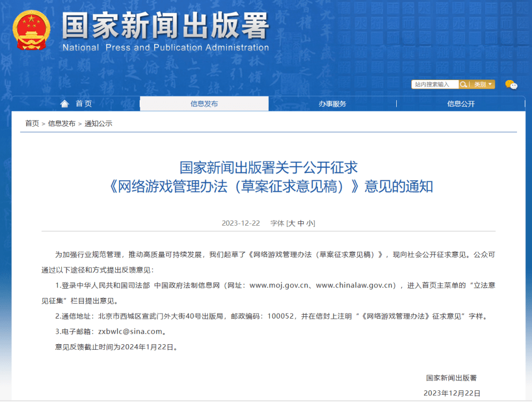Click the national emblem logo
This screenshot has height=402, width=532.
(31, 31)
